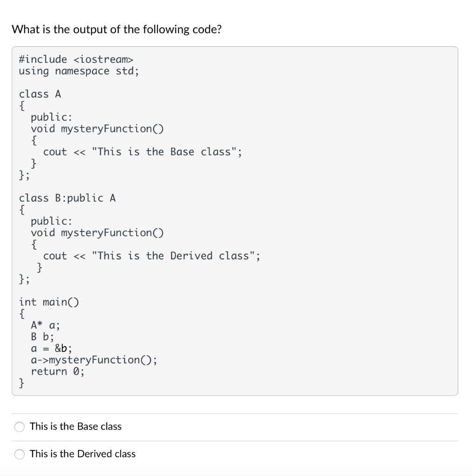Click the 'return 0;' statement
Image resolution: width=472 pixels, height=476 pixels.
(x=57, y=371)
